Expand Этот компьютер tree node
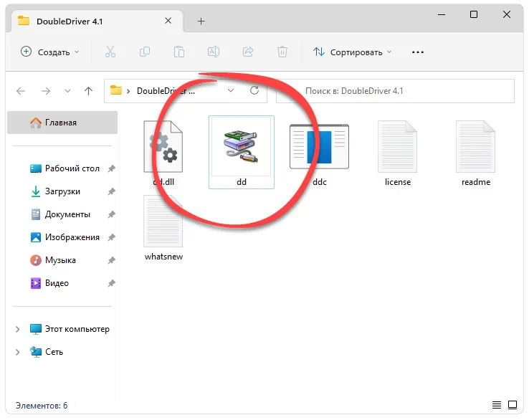Screen dimensions: 529x420 pyautogui.click(x=17, y=329)
